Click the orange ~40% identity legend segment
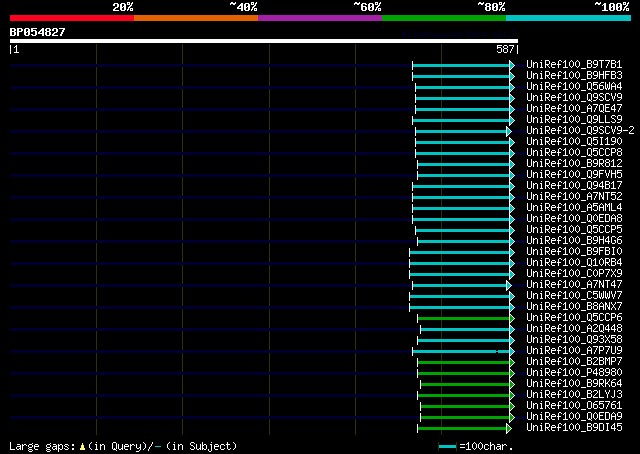 click(196, 18)
